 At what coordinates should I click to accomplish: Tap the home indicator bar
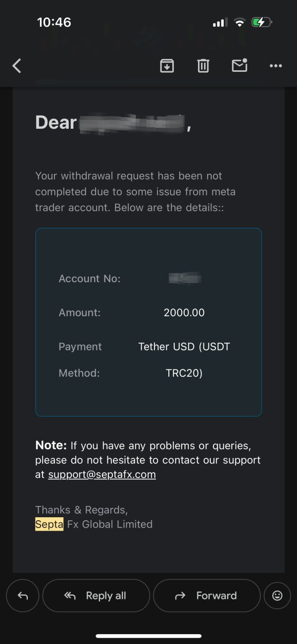(148, 636)
